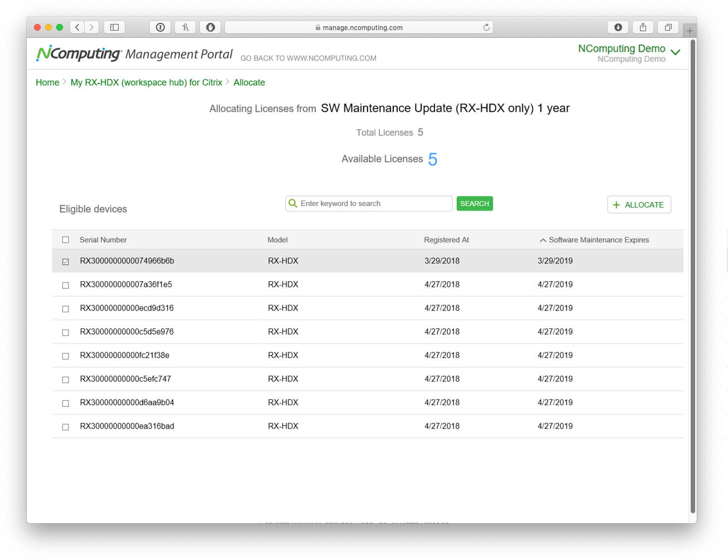
Task: Click serial number RX30000000000c5d5e976
Action: pos(127,332)
